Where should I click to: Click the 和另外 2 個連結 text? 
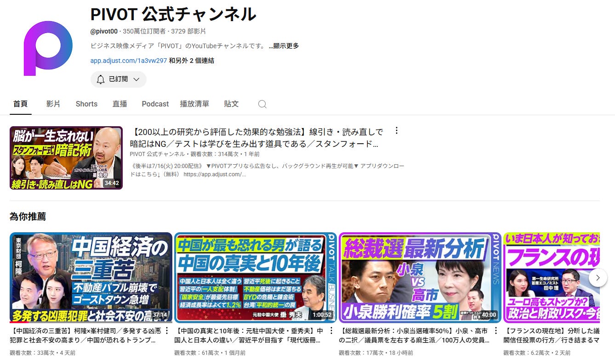192,61
